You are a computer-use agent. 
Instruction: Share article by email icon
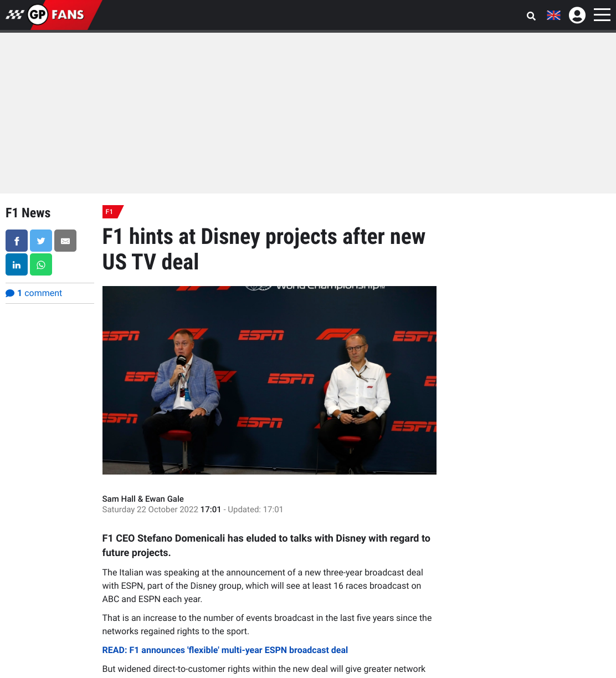coord(65,241)
